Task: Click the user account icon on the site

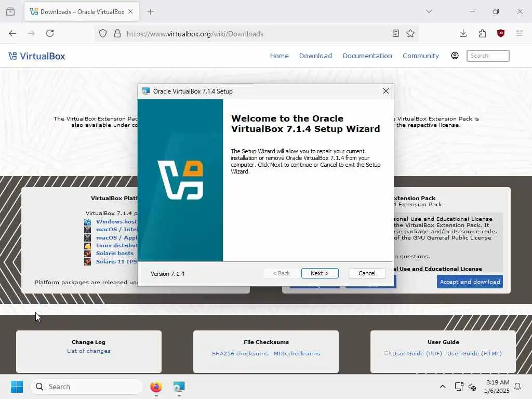Action: coord(455,56)
